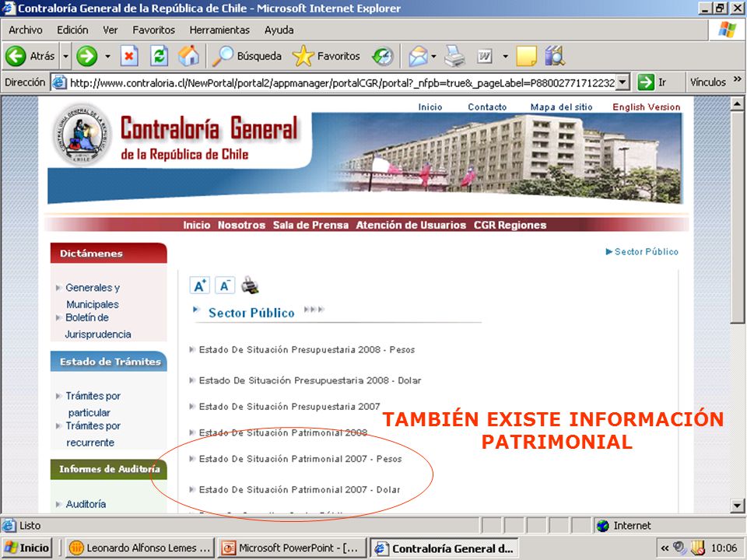747x560 pixels.
Task: Open the Auditoría sidebar link
Action: pos(86,504)
